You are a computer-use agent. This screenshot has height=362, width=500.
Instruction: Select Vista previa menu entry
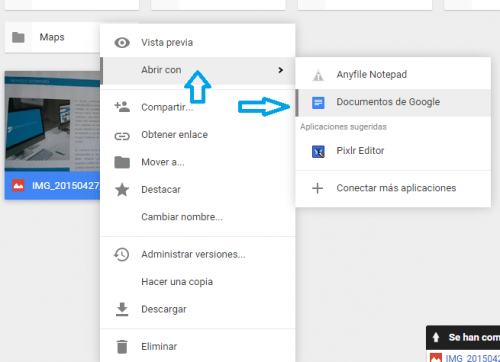click(x=198, y=43)
